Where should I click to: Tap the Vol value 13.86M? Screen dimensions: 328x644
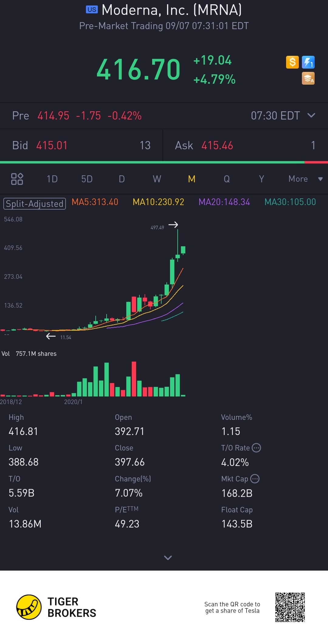[x=25, y=524]
